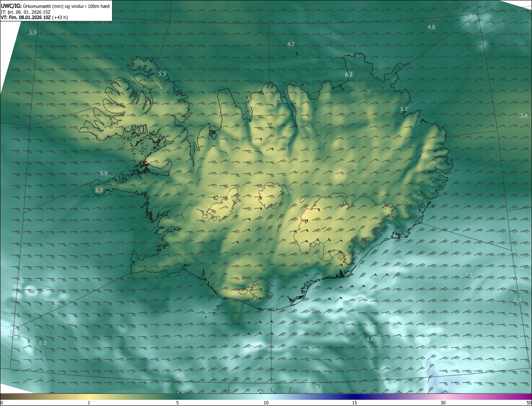
Task: Click the map title "Úrkomumætti (mm) og vindur í 100m hæð"
Action: click(66, 5)
